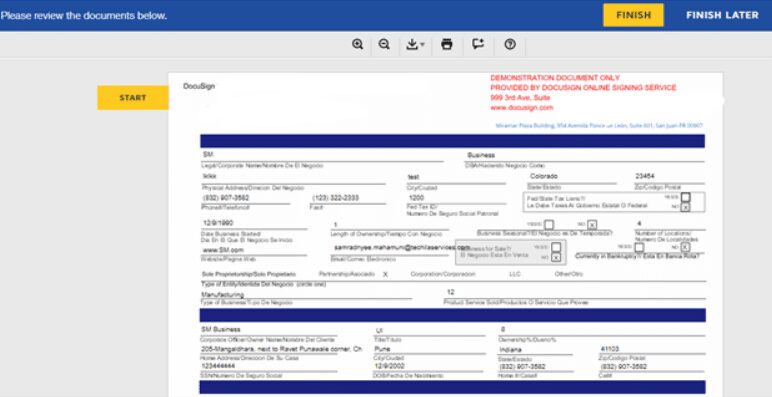
Task: Click the Fed Tax ID value 1200
Action: (x=416, y=198)
